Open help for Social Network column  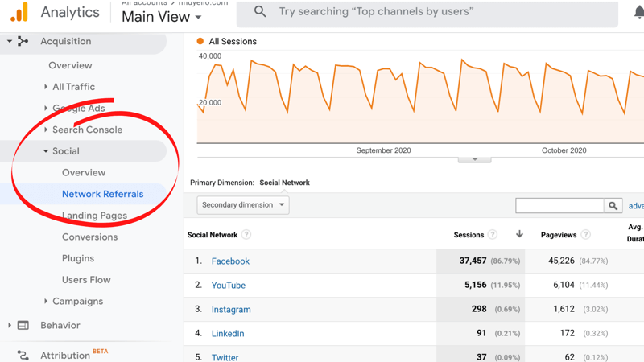(246, 235)
